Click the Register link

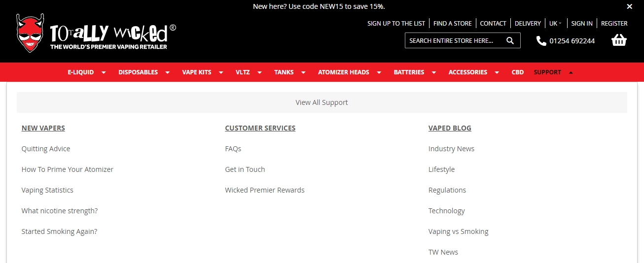(x=614, y=23)
